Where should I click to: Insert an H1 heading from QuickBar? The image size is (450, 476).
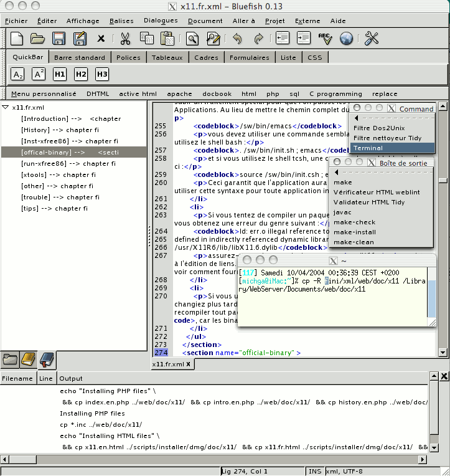[x=60, y=75]
